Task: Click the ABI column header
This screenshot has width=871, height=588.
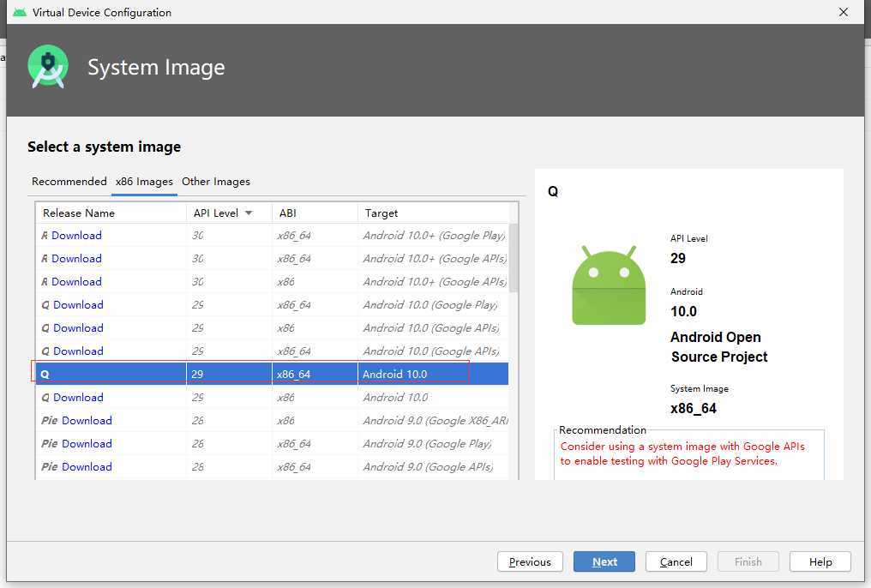Action: (x=288, y=213)
